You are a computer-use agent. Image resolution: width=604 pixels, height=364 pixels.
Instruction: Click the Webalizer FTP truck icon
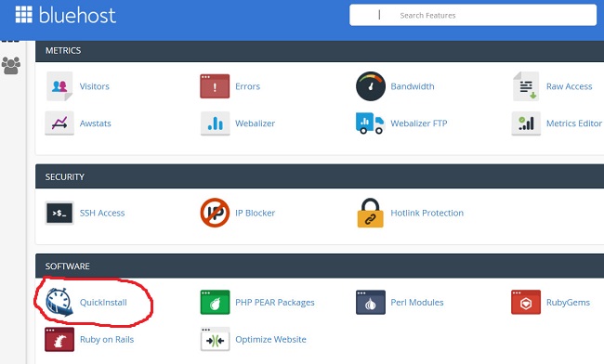tap(370, 123)
